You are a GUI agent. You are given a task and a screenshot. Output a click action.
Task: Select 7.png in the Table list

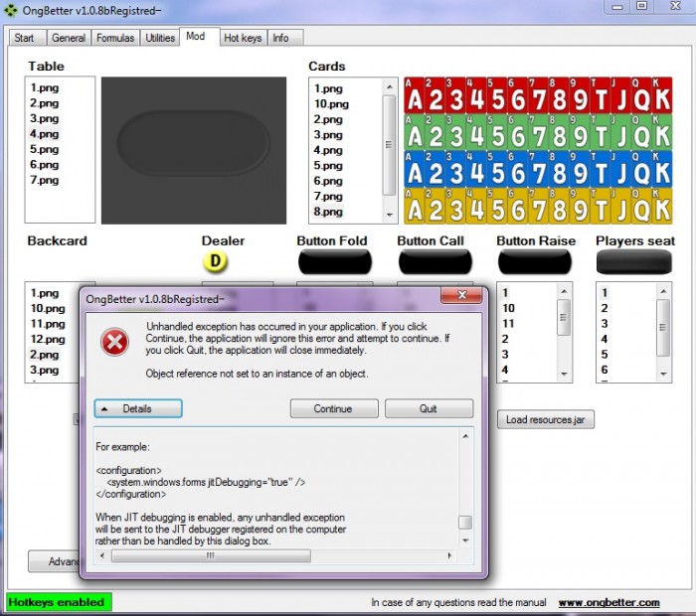point(45,180)
